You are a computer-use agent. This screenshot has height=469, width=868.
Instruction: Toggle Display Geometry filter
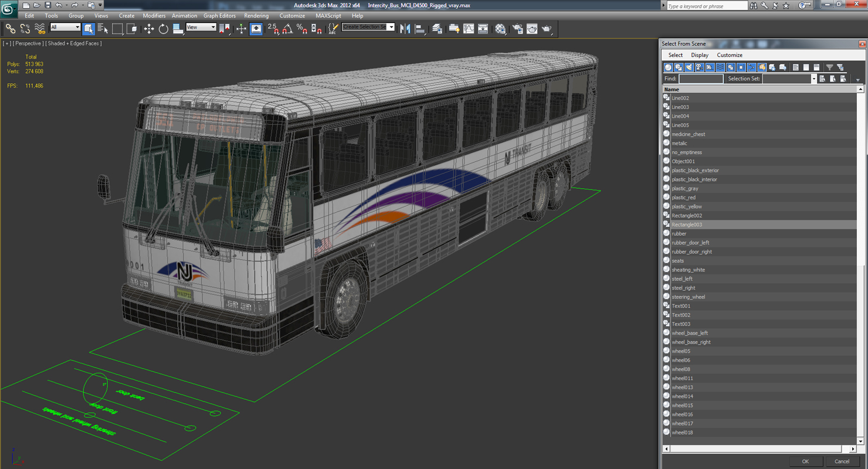point(669,67)
